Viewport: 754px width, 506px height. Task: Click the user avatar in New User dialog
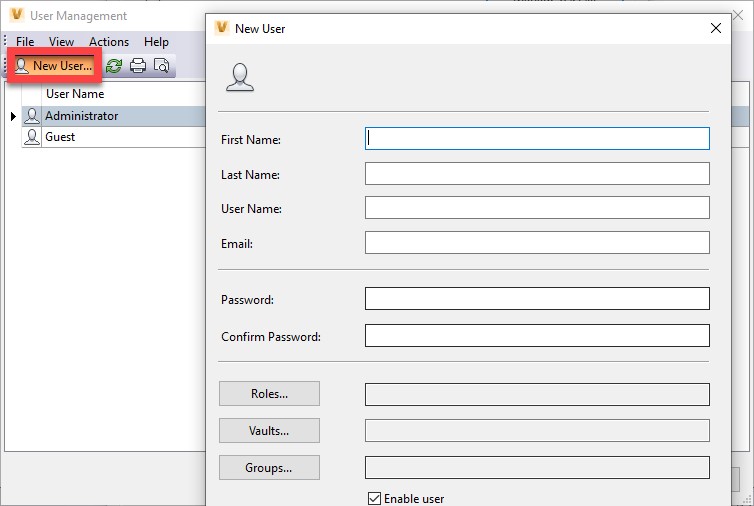tap(240, 77)
